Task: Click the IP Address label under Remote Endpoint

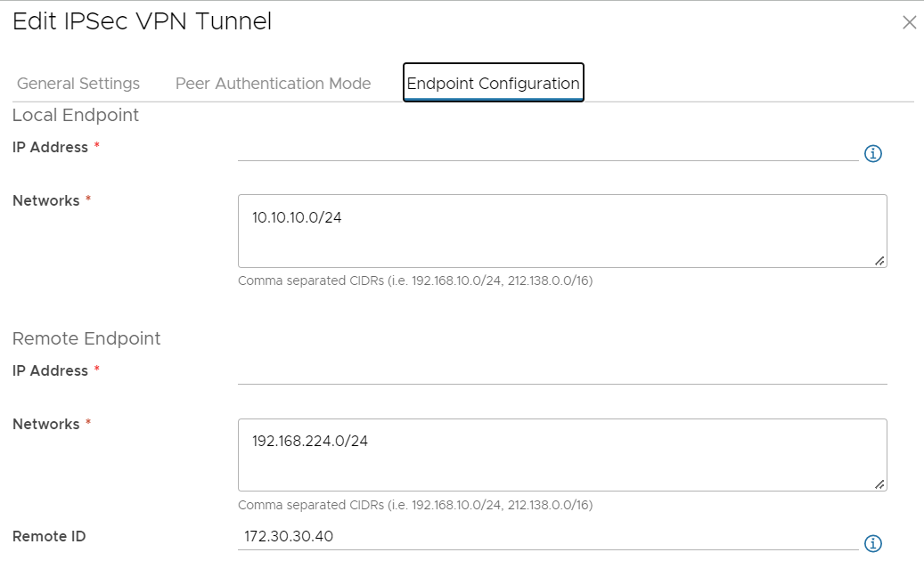Action: [x=50, y=370]
